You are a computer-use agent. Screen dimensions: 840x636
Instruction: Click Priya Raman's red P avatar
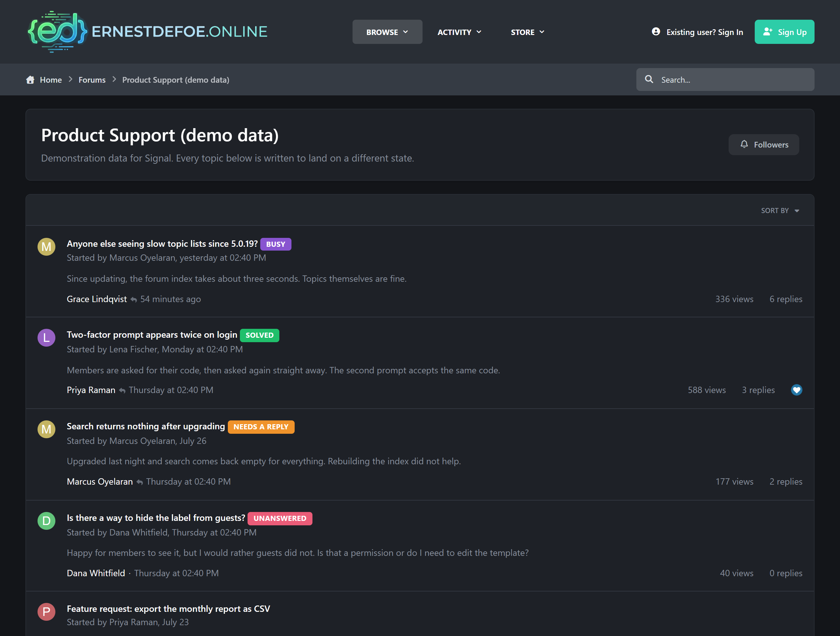coord(46,612)
